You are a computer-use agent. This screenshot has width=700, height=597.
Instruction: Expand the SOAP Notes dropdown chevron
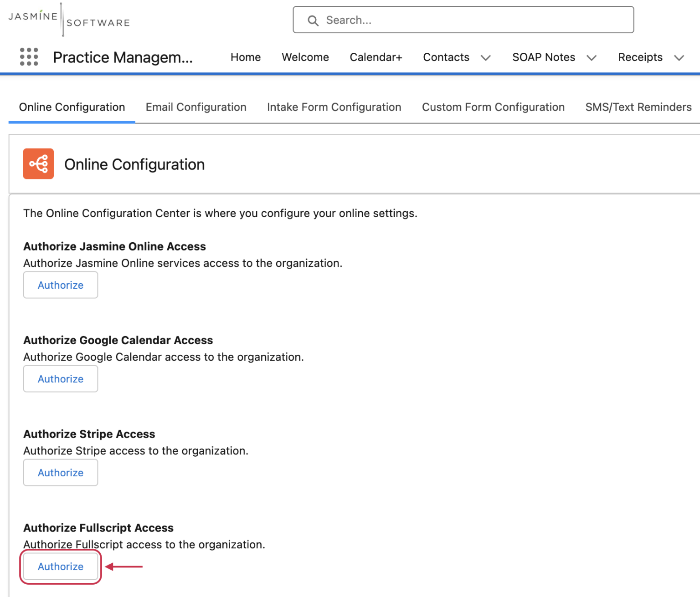(592, 58)
